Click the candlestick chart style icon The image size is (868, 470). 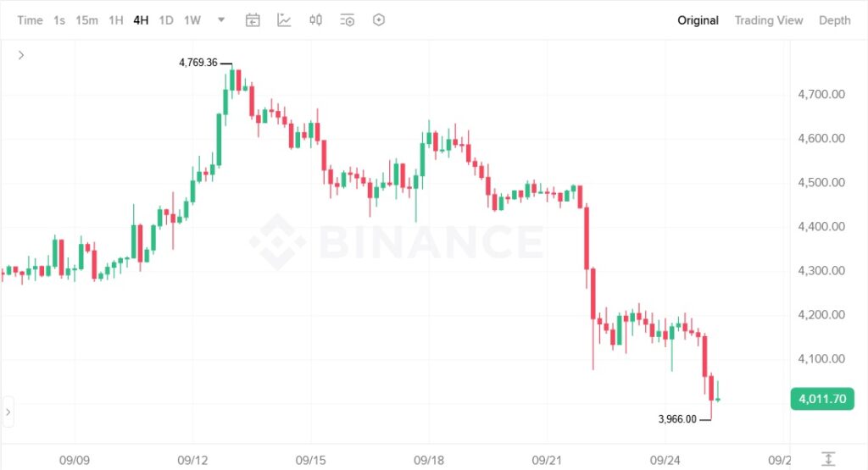point(315,20)
